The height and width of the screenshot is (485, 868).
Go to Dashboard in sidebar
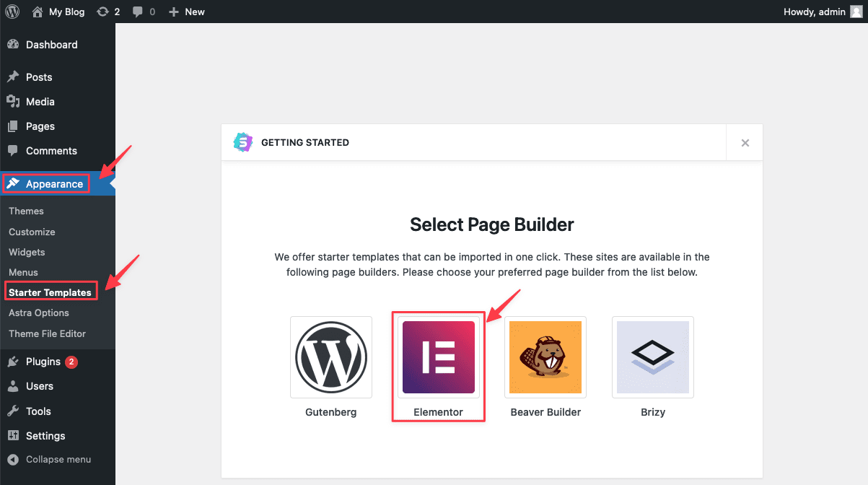(x=51, y=45)
